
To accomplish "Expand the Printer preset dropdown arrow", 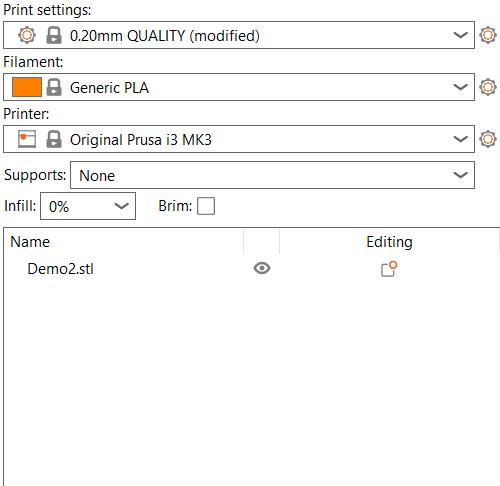I will click(x=460, y=139).
